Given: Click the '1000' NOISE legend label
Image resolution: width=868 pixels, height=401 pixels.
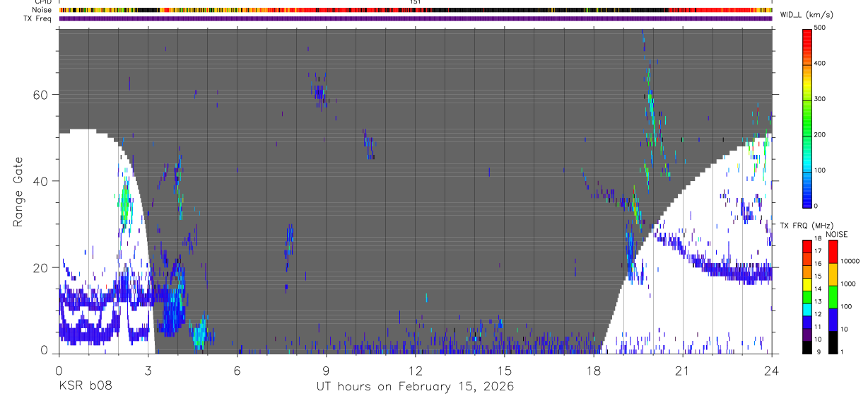Looking at the screenshot, I should [x=847, y=284].
